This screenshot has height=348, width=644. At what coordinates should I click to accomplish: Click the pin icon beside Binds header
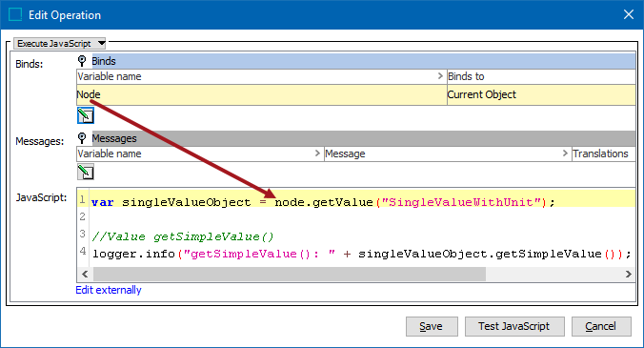pyautogui.click(x=82, y=61)
